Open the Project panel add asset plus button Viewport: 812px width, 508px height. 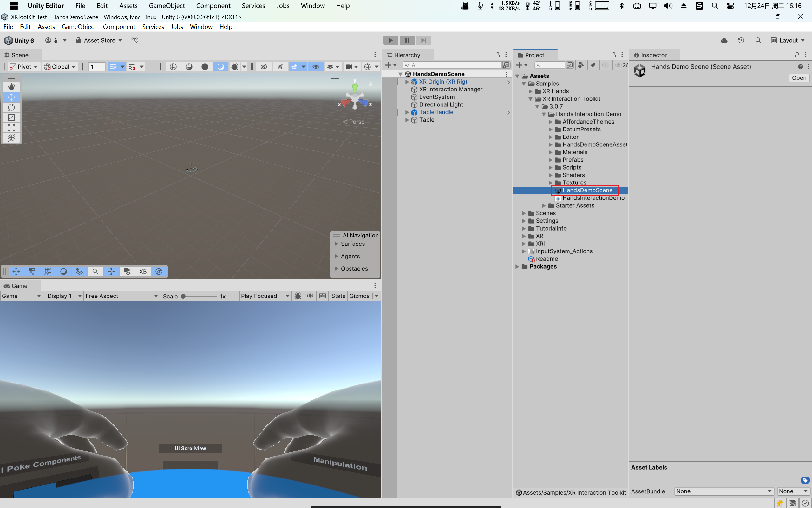coord(522,65)
